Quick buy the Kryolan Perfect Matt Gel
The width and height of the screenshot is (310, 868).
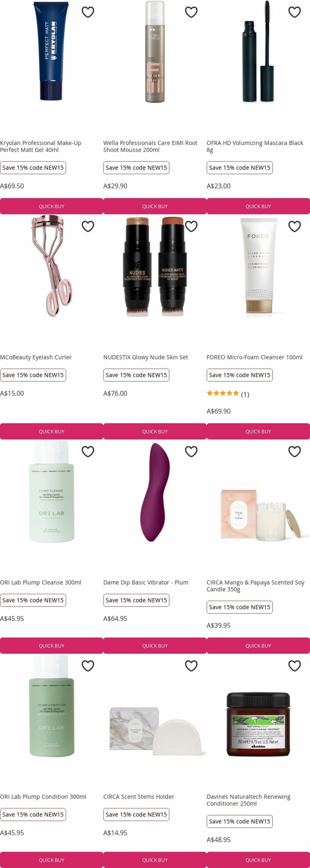[x=52, y=206]
